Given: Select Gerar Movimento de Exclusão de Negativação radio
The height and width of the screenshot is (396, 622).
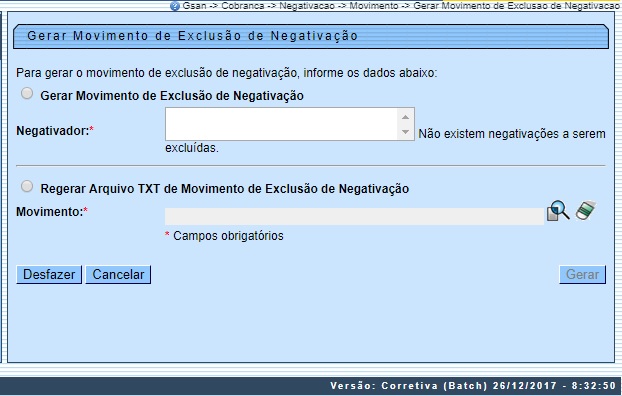Looking at the screenshot, I should point(27,94).
